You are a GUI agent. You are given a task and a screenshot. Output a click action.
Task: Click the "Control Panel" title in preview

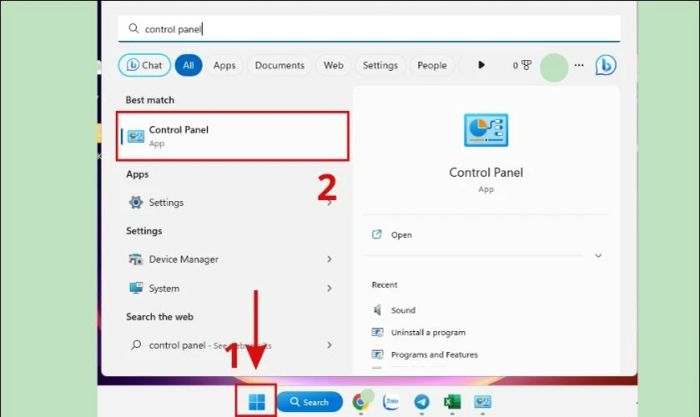486,172
